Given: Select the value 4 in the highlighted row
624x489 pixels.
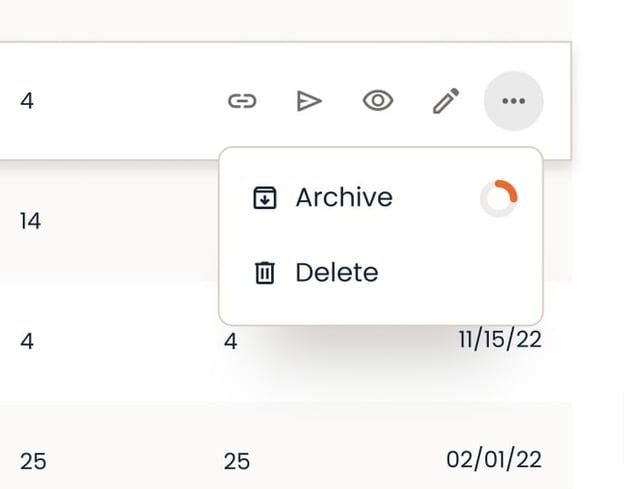Looking at the screenshot, I should pos(27,101).
